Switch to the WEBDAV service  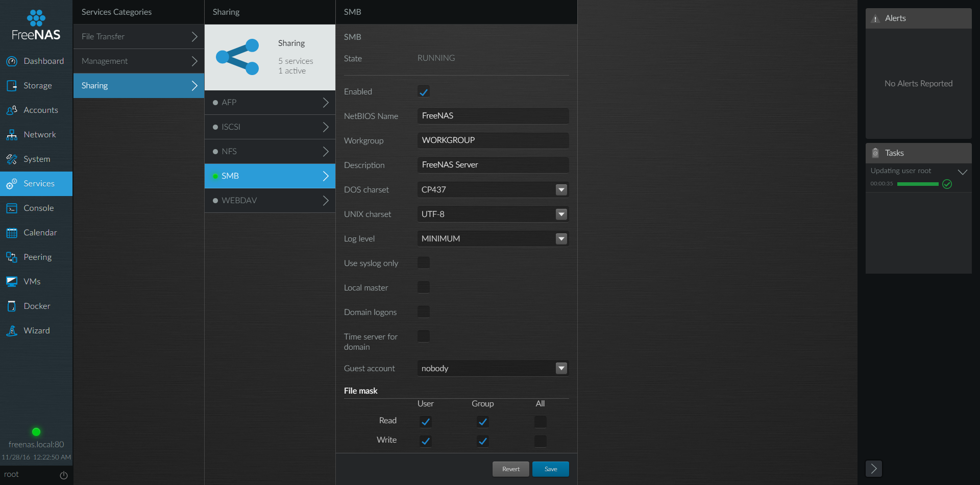(x=269, y=200)
